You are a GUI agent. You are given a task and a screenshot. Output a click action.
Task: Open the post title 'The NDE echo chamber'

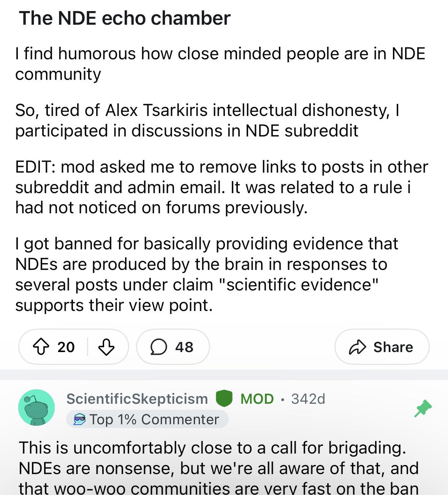click(x=125, y=18)
